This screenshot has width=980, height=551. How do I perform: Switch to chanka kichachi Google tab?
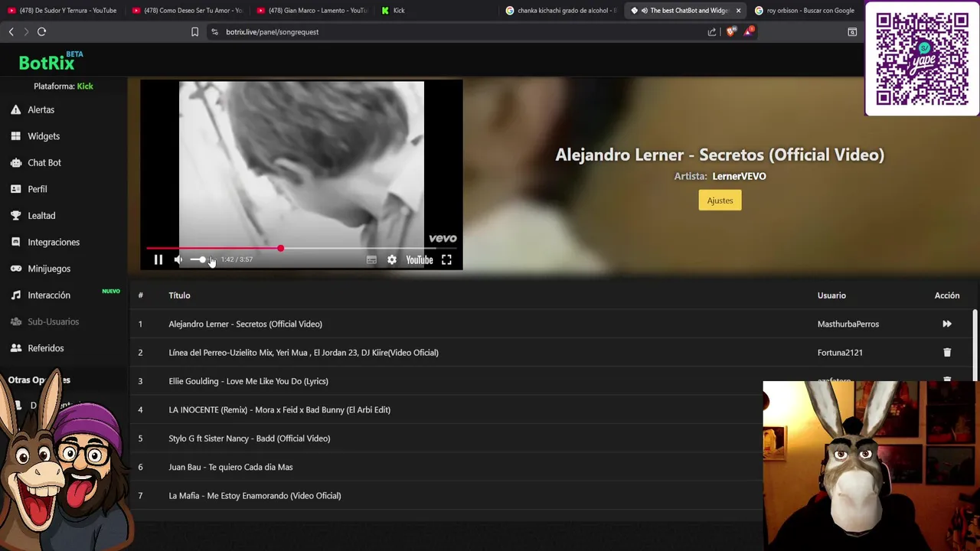(561, 11)
